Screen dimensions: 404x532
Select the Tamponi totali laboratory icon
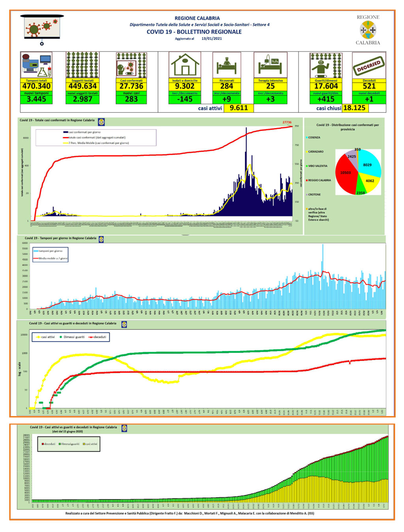tap(36, 65)
